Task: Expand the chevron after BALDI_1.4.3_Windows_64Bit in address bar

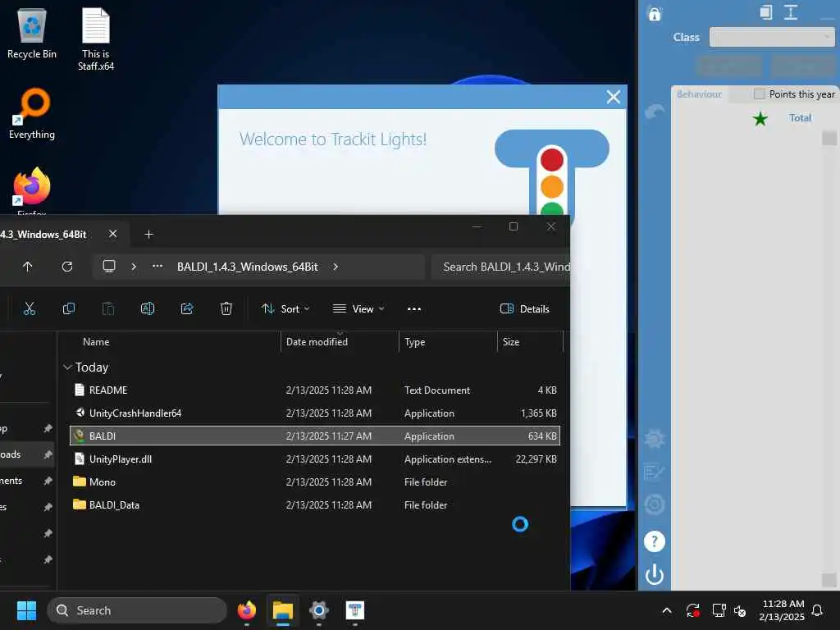Action: point(336,267)
